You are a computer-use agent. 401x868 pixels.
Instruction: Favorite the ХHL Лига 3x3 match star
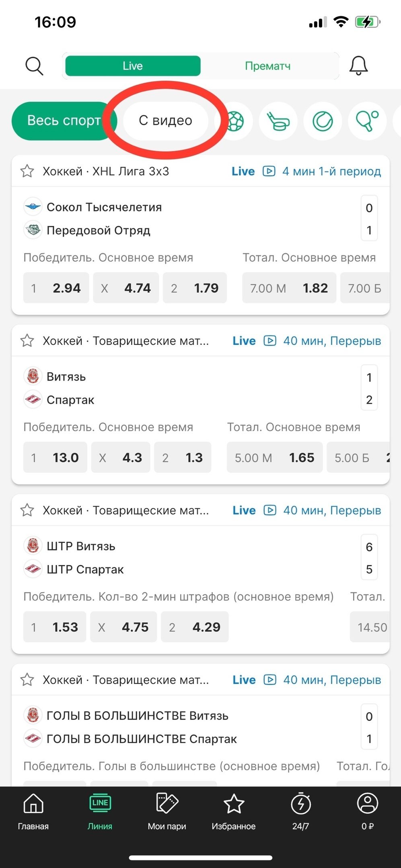(27, 171)
